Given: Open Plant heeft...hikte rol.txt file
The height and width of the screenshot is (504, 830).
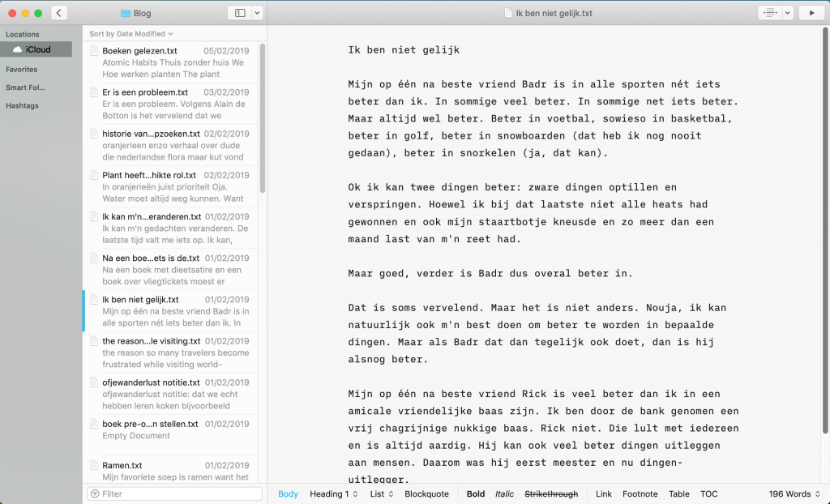Looking at the screenshot, I should 170,186.
